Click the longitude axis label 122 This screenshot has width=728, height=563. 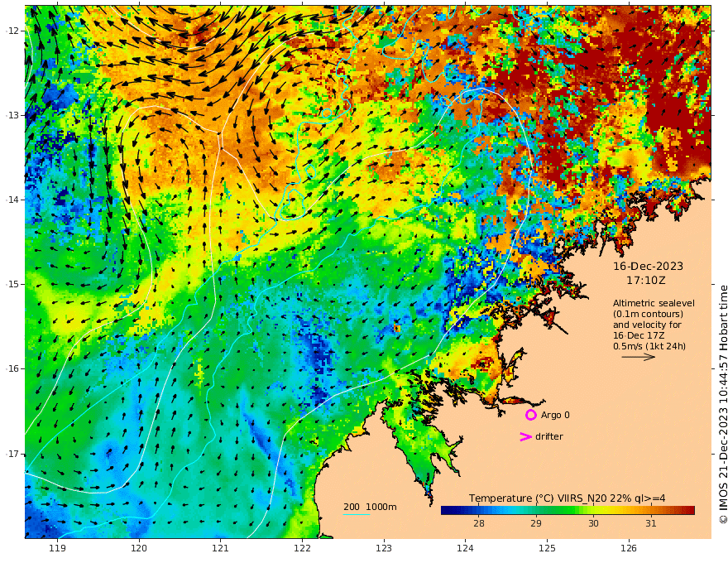click(302, 548)
